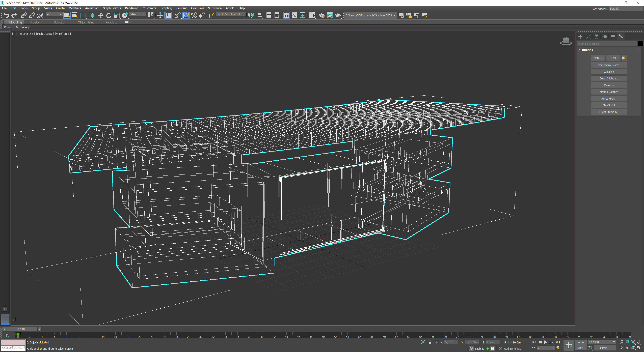Switch to the Freeform ribbon tab
Screen dimensions: 644x352
point(36,22)
